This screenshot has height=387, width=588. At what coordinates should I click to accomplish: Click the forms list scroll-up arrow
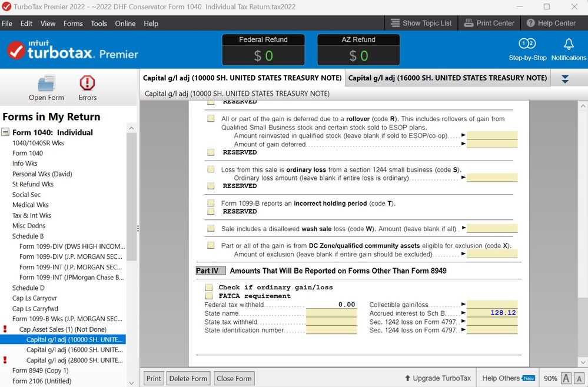131,128
